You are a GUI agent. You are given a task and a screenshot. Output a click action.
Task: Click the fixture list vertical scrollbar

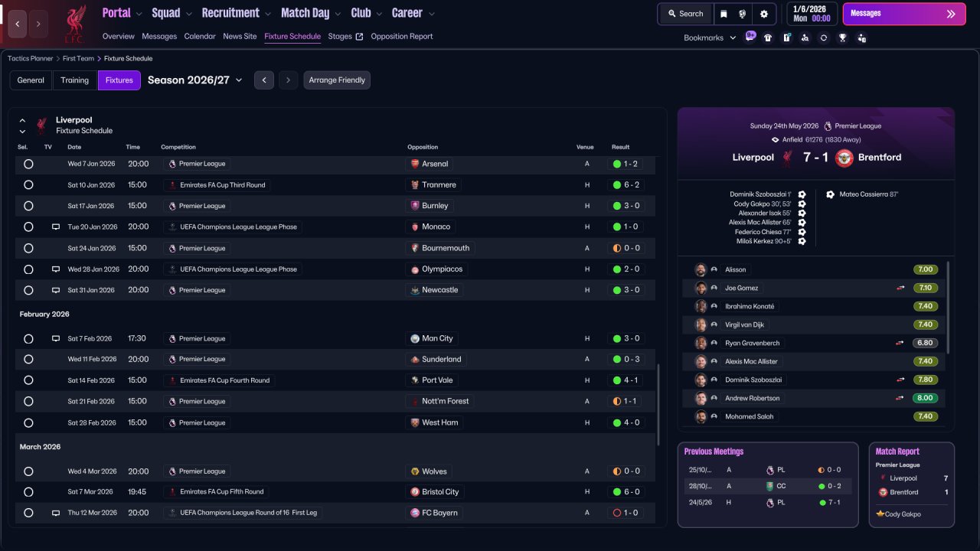[658, 404]
